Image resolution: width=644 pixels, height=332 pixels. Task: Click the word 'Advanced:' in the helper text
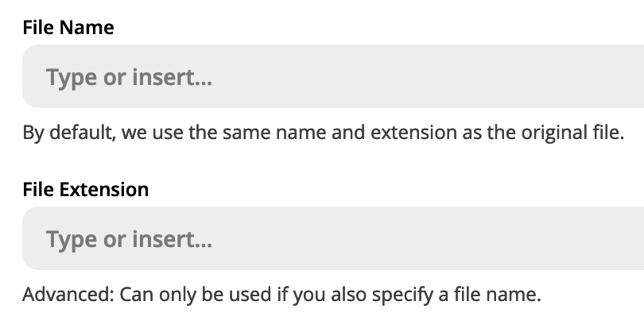coord(68,294)
